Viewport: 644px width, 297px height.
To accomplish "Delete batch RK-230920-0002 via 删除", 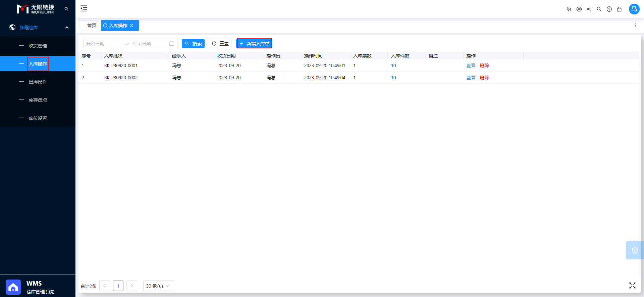I will [x=484, y=78].
